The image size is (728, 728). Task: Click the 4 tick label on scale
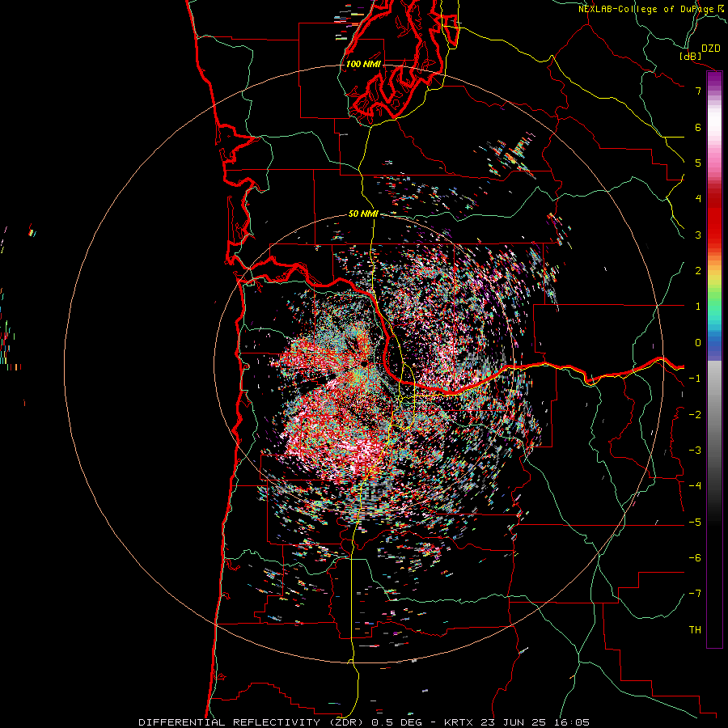pos(698,198)
